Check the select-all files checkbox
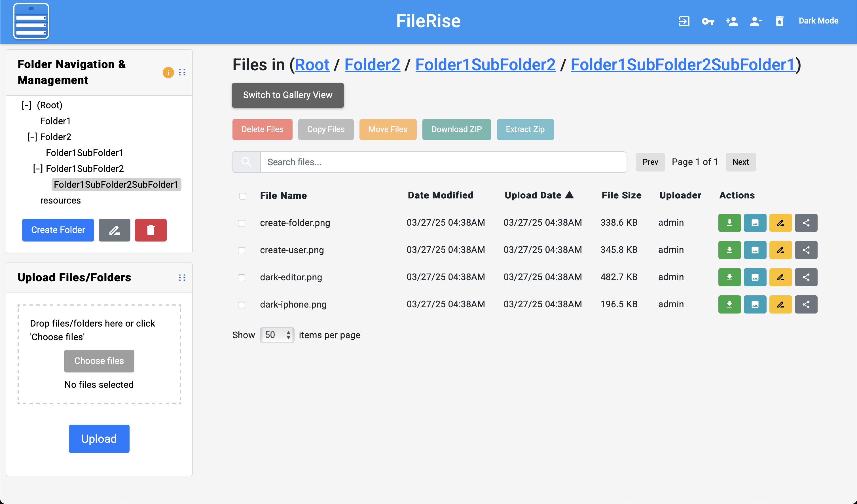 point(242,196)
